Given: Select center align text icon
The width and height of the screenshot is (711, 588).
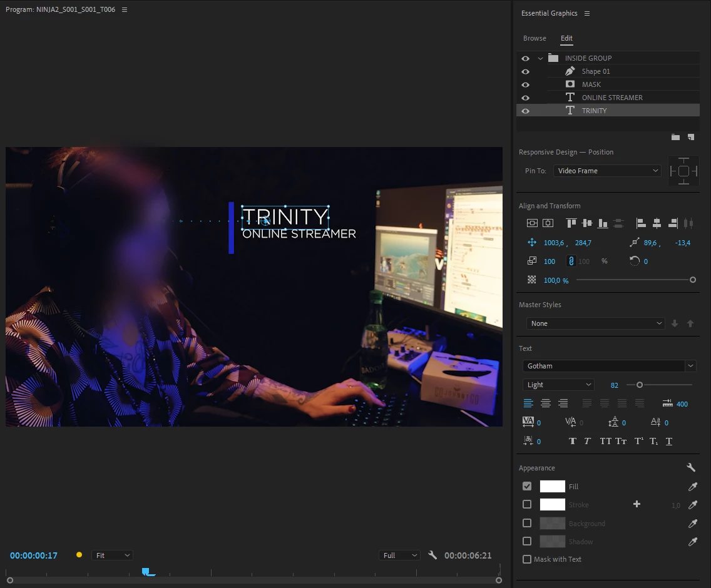Looking at the screenshot, I should tap(546, 403).
